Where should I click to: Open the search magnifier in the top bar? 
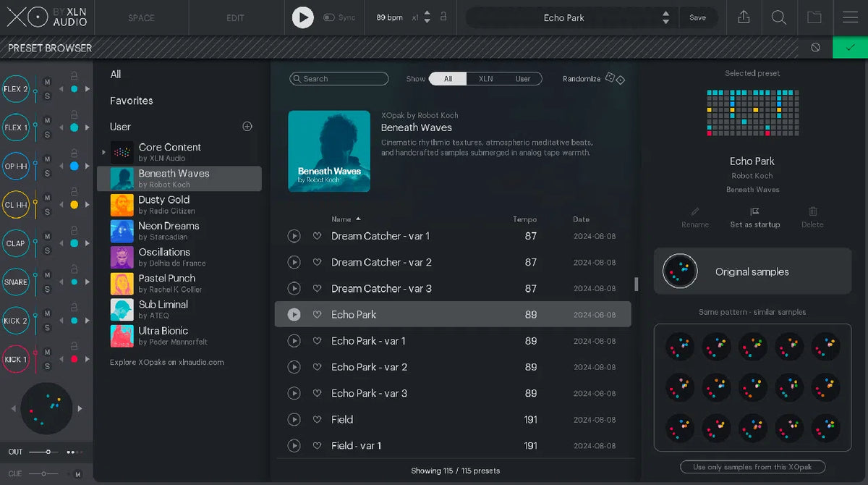tap(779, 17)
